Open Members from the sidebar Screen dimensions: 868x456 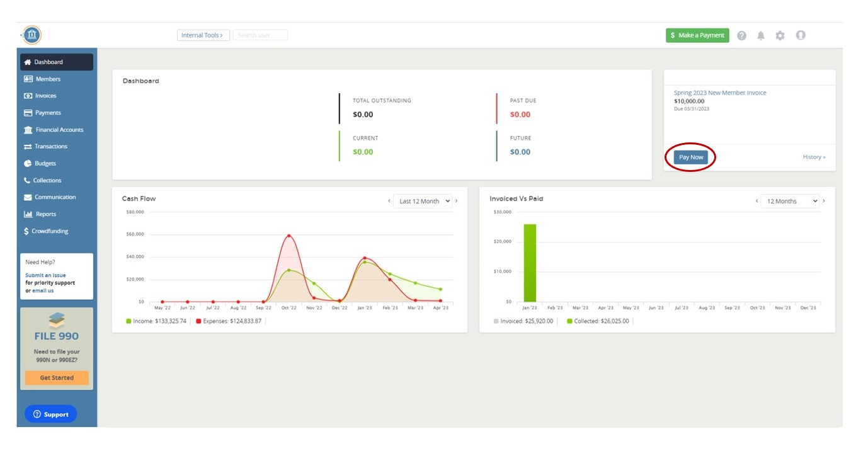pos(47,79)
